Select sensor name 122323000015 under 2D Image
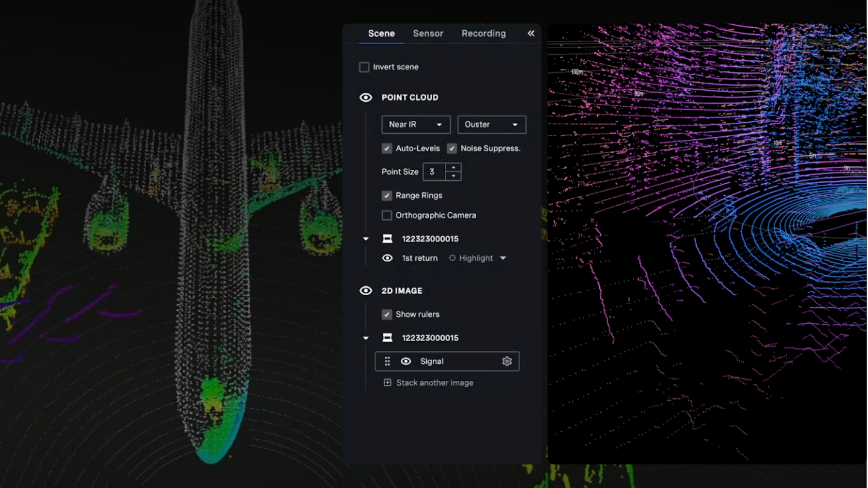The width and height of the screenshot is (868, 488). (430, 338)
